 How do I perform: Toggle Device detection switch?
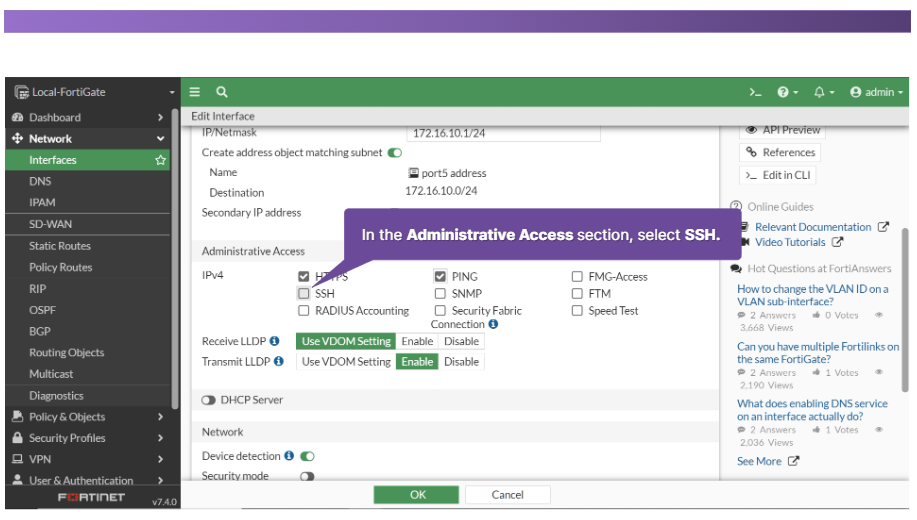(307, 456)
